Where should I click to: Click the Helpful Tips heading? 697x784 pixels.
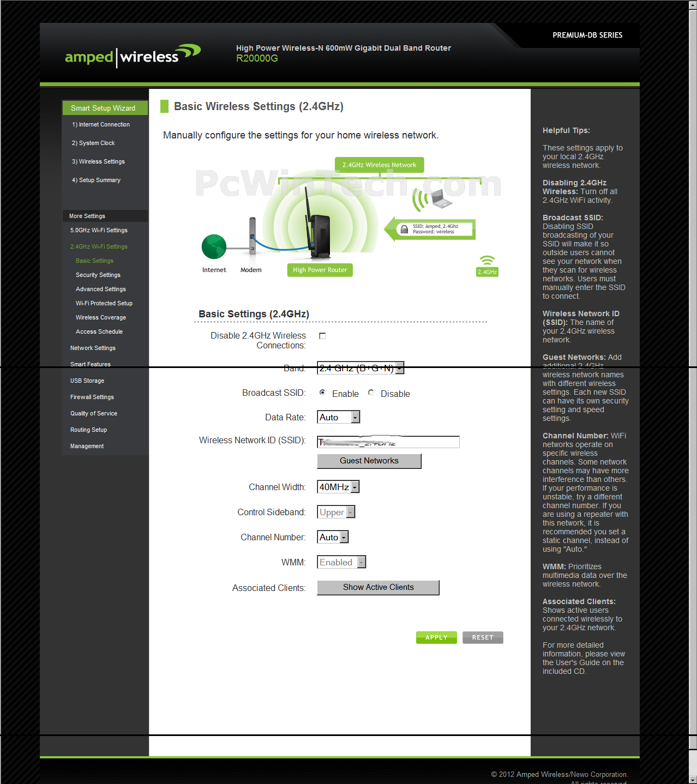point(566,130)
